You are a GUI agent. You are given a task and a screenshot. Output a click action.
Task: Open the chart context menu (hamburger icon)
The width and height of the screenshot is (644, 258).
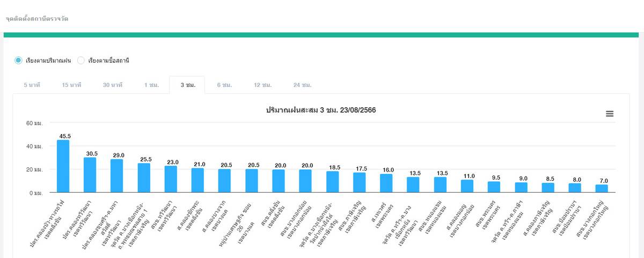[610, 114]
